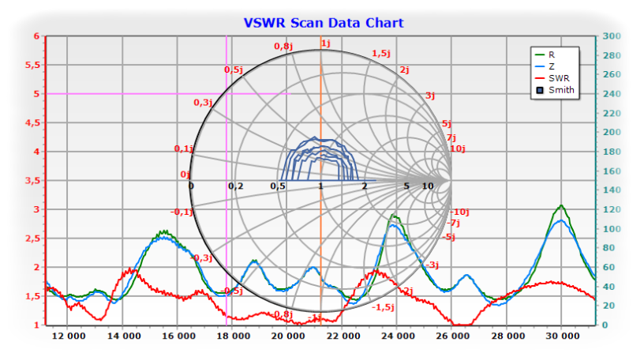
Task: Click the x-axis label '12 000'
Action: tap(69, 336)
